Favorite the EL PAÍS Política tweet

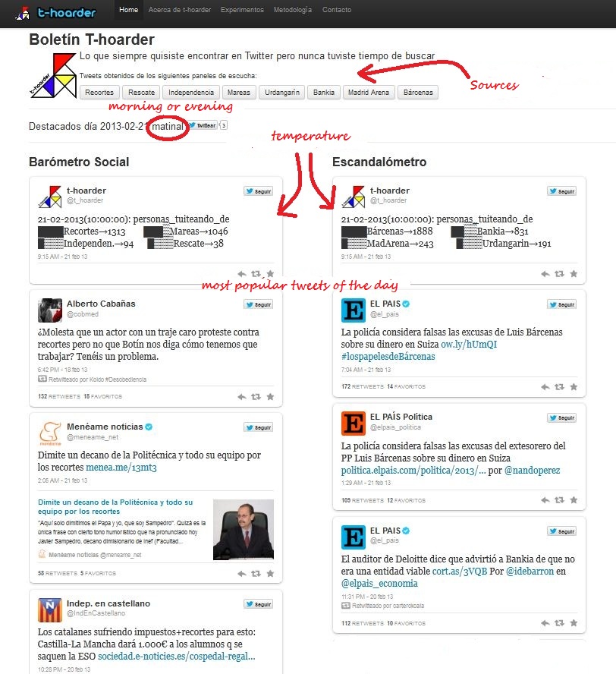point(574,500)
